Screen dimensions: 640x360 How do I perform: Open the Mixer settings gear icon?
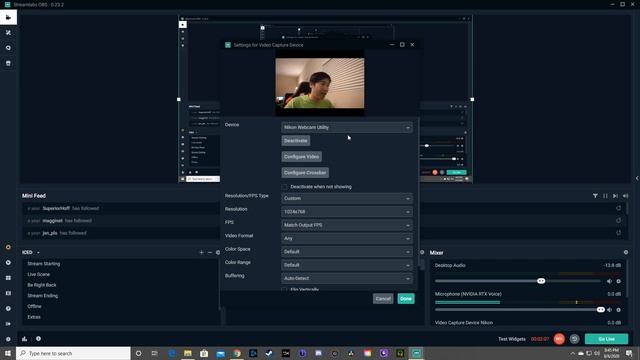[x=626, y=253]
